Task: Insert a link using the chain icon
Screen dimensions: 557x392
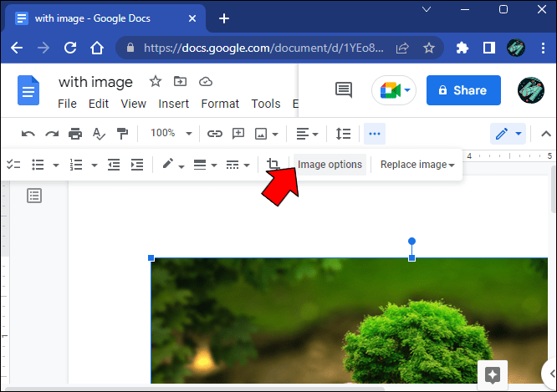Action: pos(215,134)
